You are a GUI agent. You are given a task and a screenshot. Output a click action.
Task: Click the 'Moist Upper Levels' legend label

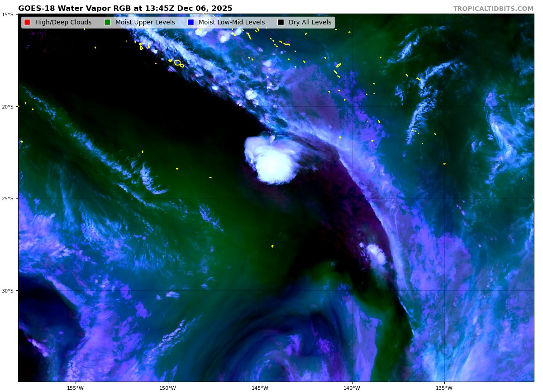pyautogui.click(x=145, y=23)
